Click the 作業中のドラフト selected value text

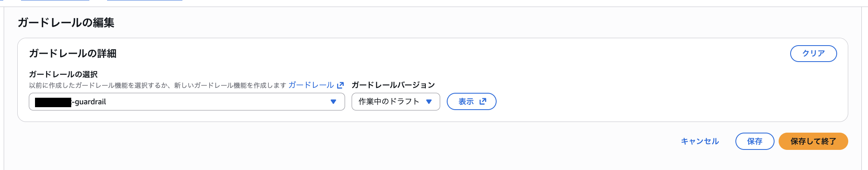click(x=389, y=101)
